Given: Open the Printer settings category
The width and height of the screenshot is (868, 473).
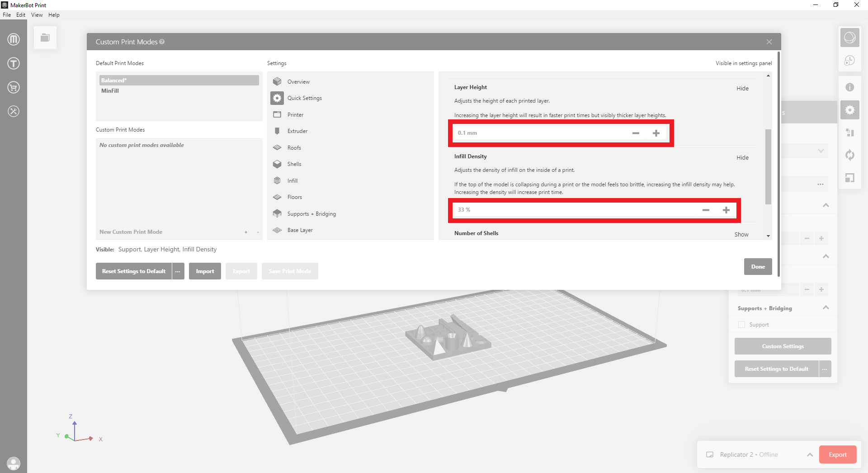Looking at the screenshot, I should (x=295, y=115).
